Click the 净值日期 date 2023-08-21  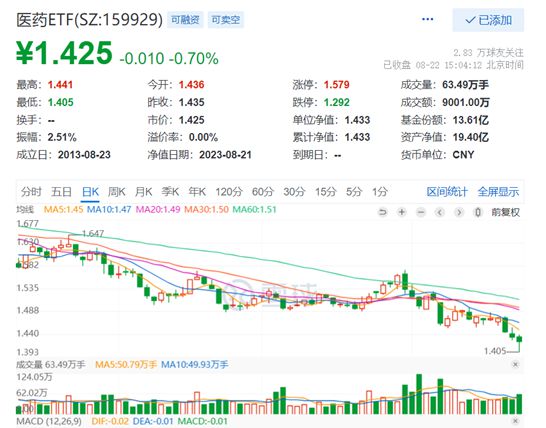[x=225, y=154]
